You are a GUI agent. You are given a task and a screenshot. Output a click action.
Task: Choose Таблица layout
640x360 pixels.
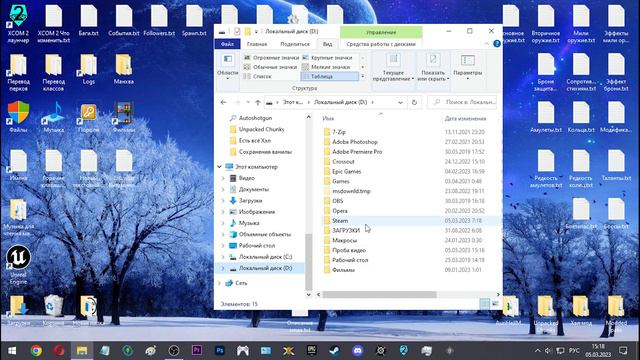click(330, 76)
